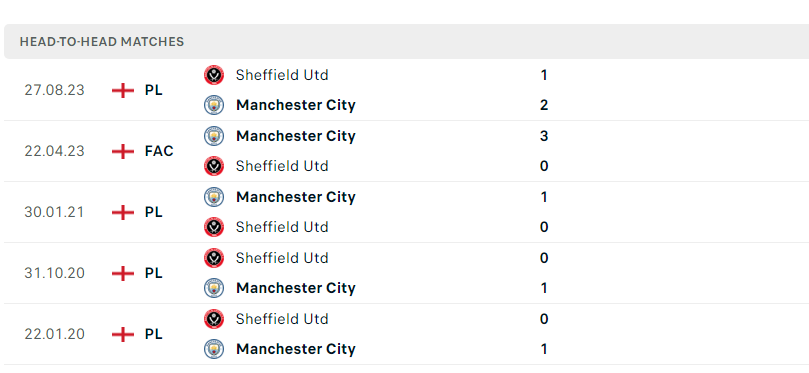The image size is (809, 373).
Task: Select PL label in 30.01.21 row
Action: (153, 212)
